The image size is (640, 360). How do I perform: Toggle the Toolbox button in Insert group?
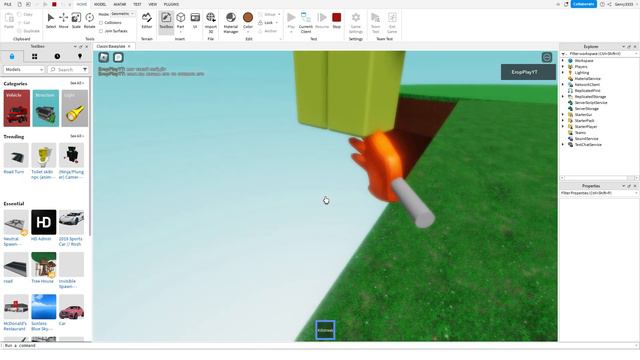pyautogui.click(x=166, y=21)
